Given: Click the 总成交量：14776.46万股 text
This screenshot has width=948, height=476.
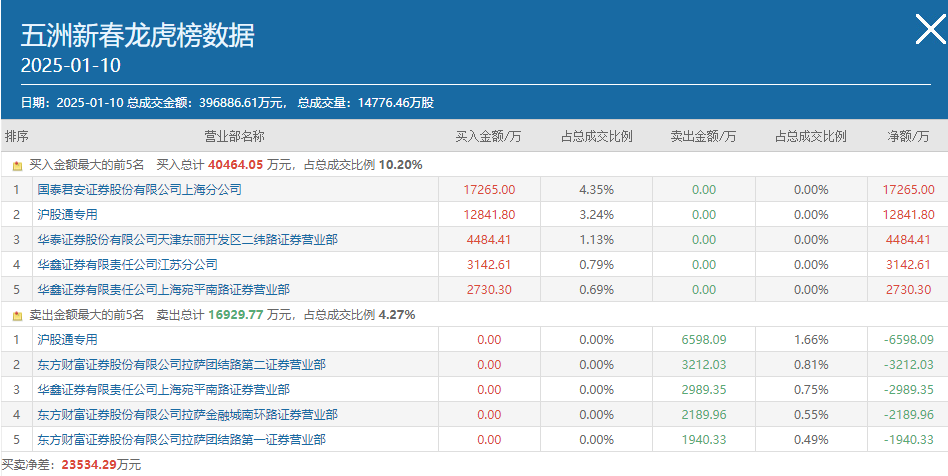Looking at the screenshot, I should 366,103.
